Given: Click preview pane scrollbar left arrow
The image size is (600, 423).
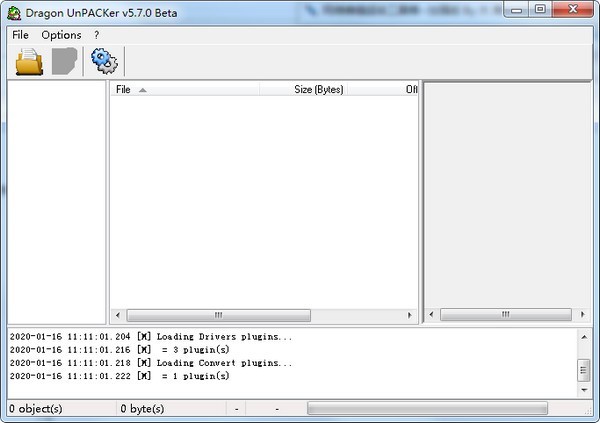Looking at the screenshot, I should tap(431, 315).
